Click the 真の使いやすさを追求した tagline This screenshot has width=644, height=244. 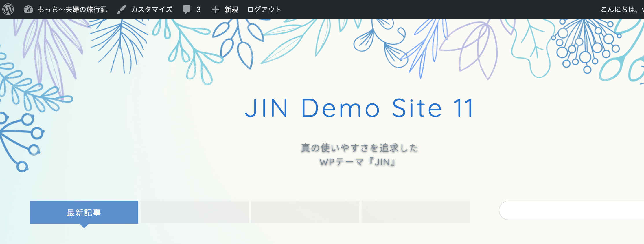(360, 148)
